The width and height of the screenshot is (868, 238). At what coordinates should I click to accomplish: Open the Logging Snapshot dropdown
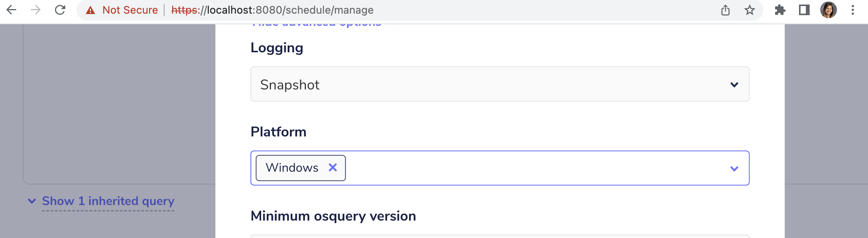click(500, 84)
